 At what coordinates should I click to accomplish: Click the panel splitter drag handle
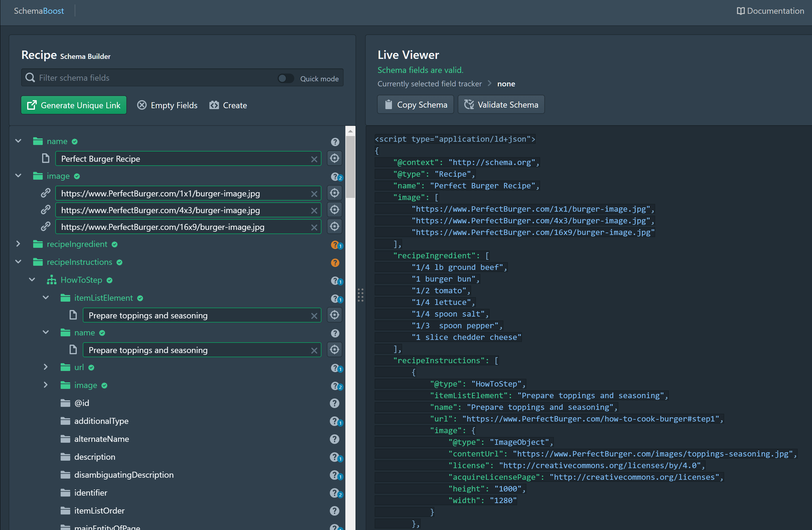pyautogui.click(x=360, y=295)
